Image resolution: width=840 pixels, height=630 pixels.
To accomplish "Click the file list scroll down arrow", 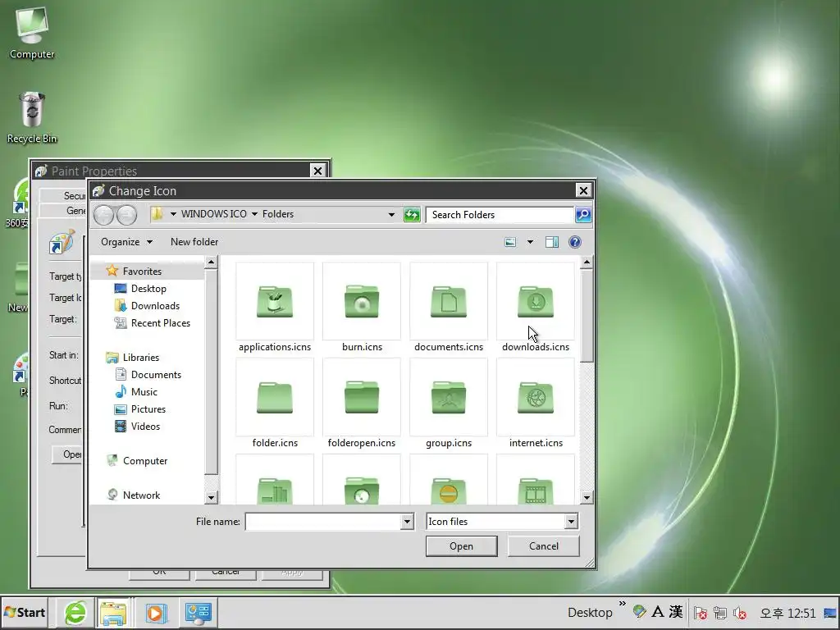I will coord(587,498).
